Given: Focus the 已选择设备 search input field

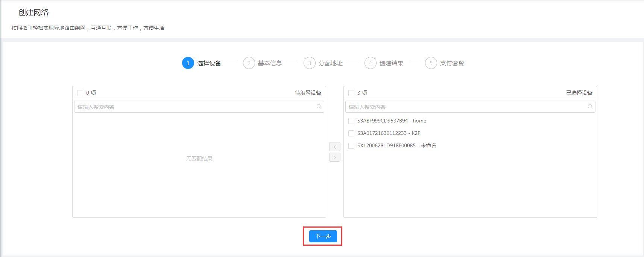Looking at the screenshot, I should tap(470, 107).
